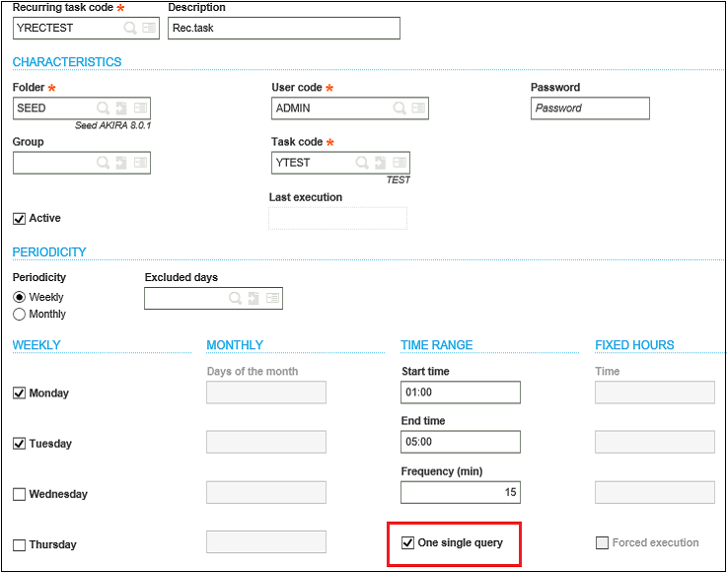Screen dimensions: 728x573
Task: Select the Monthly periodicity radio button
Action: click(x=19, y=315)
